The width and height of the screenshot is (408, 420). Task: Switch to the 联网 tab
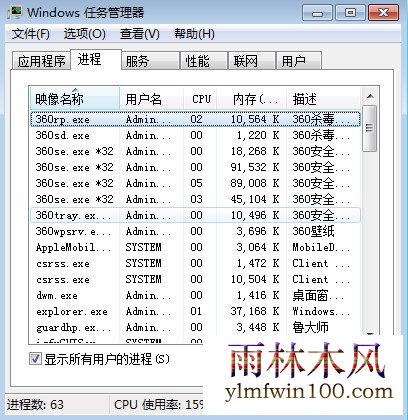pyautogui.click(x=252, y=61)
